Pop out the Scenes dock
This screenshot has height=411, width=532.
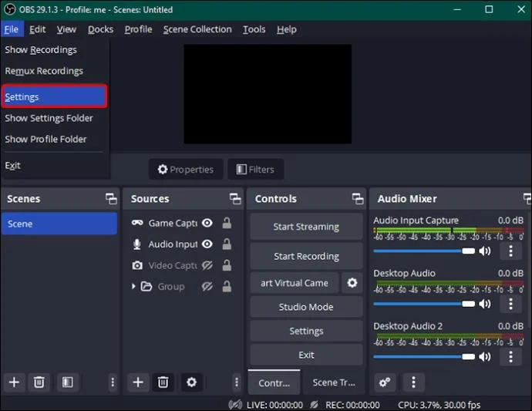[111, 199]
